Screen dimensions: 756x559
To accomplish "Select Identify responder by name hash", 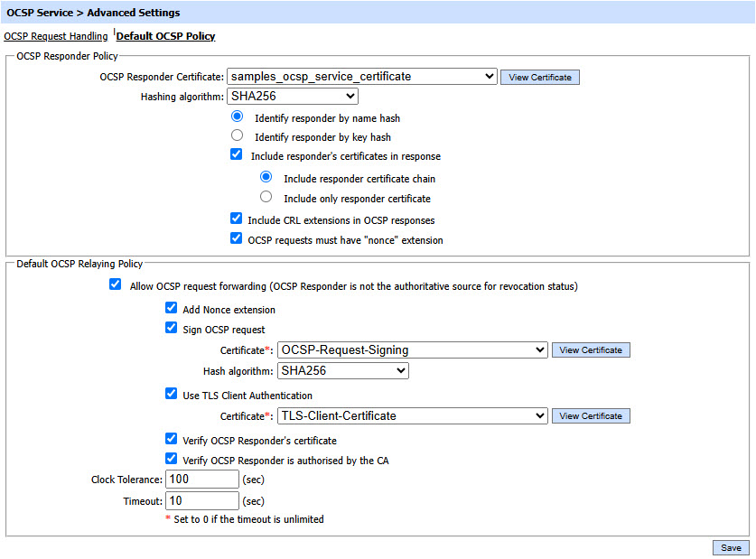I will click(x=238, y=116).
